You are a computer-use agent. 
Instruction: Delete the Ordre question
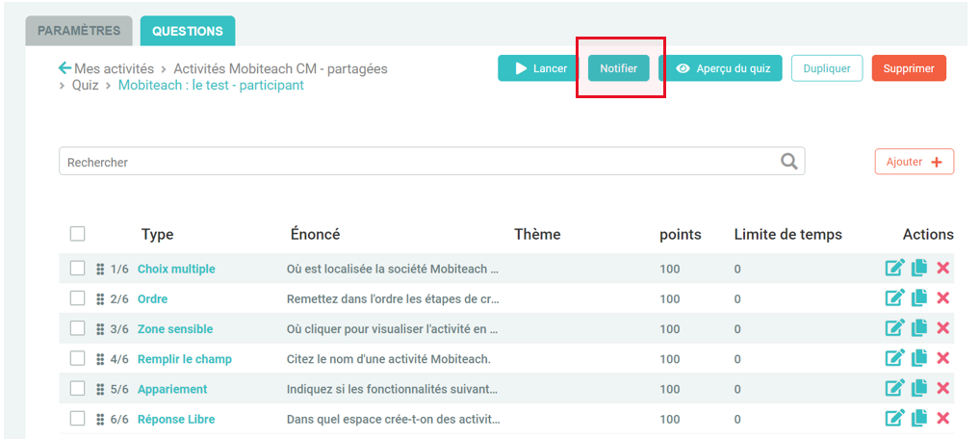[x=943, y=298]
